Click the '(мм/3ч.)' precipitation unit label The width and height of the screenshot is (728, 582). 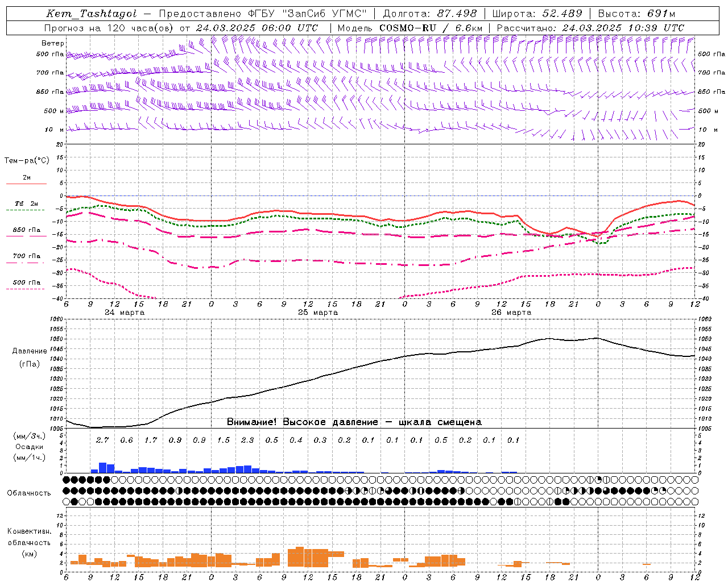[30, 436]
